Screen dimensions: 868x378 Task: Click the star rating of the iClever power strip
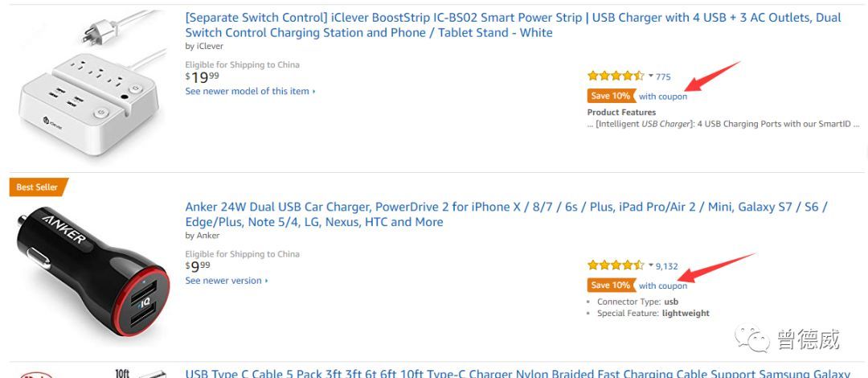point(616,76)
